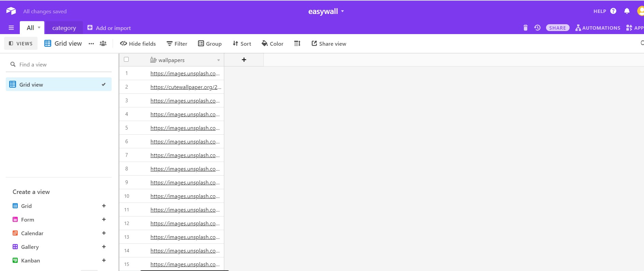Image resolution: width=644 pixels, height=271 pixels.
Task: Click Share view button
Action: coord(329,44)
